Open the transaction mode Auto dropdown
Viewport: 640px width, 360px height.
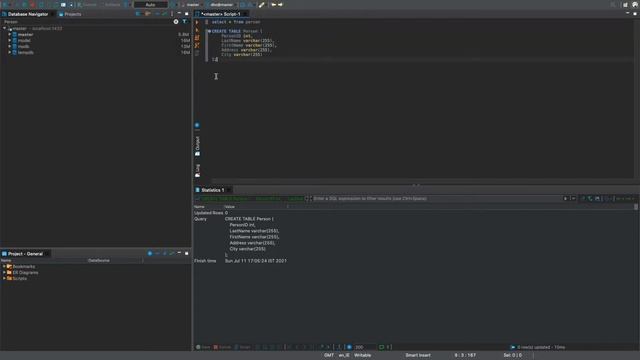pyautogui.click(x=151, y=4)
